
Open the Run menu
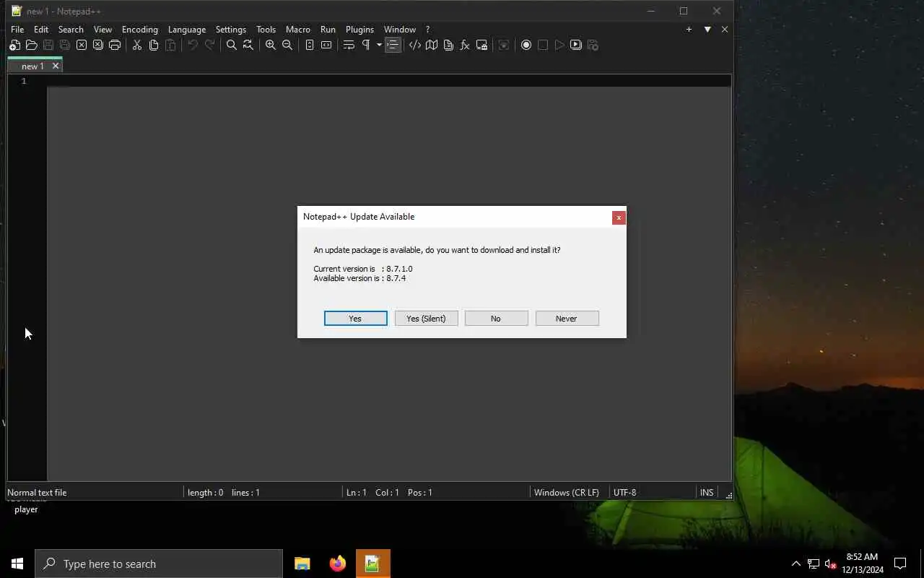(328, 30)
